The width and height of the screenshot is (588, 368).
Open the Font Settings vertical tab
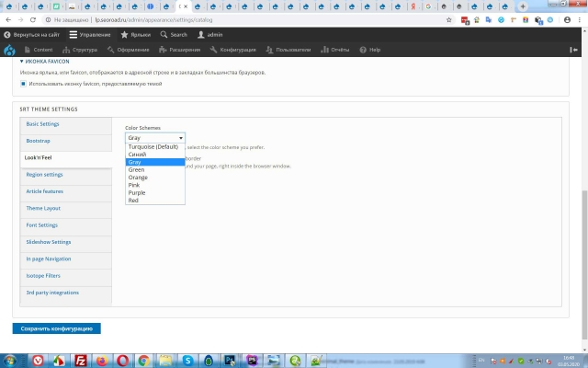point(41,224)
